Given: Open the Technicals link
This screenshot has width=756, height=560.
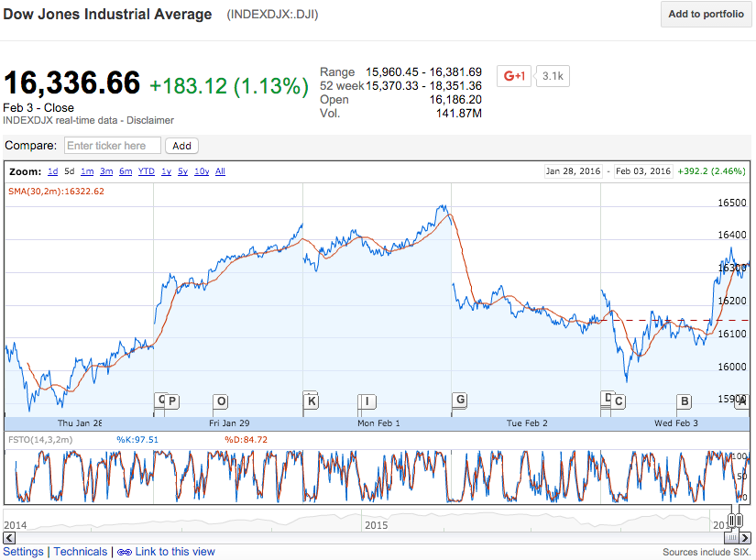Looking at the screenshot, I should point(81,552).
